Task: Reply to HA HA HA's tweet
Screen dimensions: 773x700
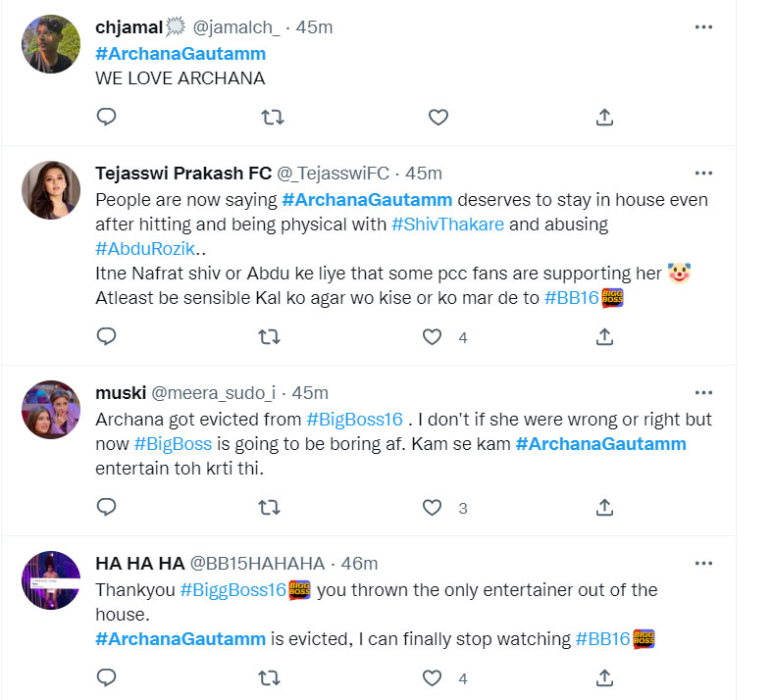Action: [107, 677]
